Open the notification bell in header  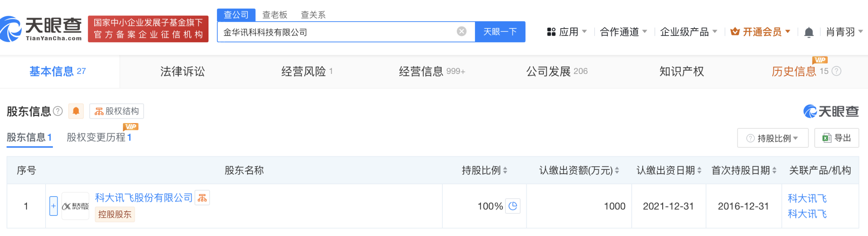(x=809, y=32)
